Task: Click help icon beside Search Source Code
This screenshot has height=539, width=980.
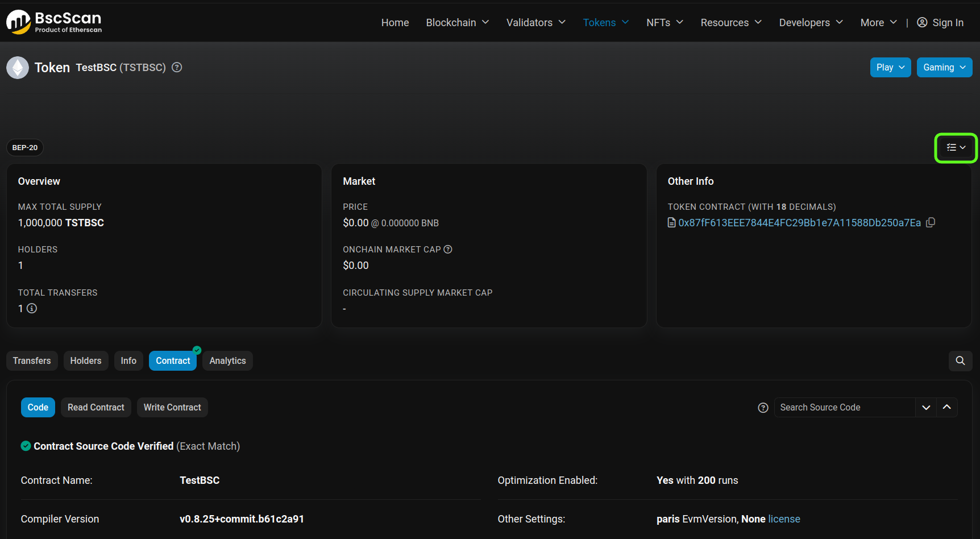Action: pos(763,408)
